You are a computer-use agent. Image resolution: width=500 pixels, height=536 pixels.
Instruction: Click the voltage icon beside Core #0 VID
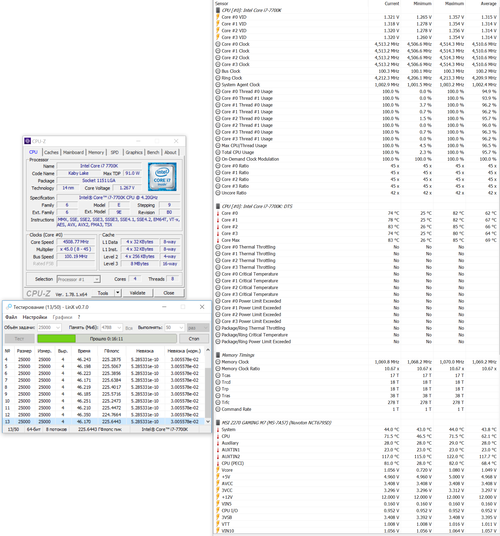(x=218, y=17)
